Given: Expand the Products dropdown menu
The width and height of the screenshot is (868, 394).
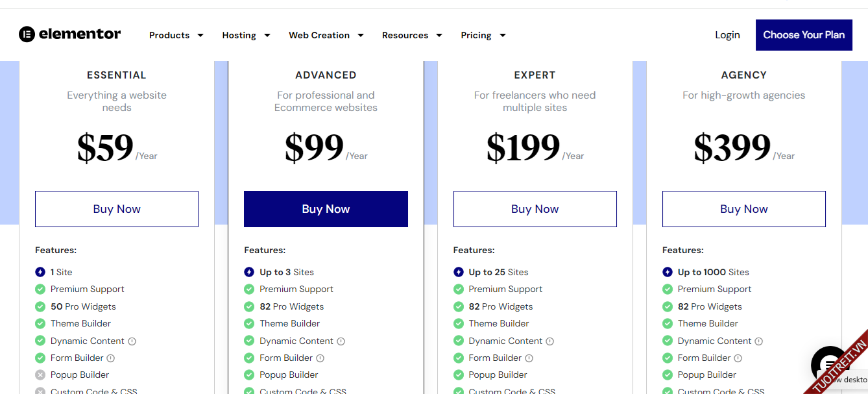Looking at the screenshot, I should (176, 36).
